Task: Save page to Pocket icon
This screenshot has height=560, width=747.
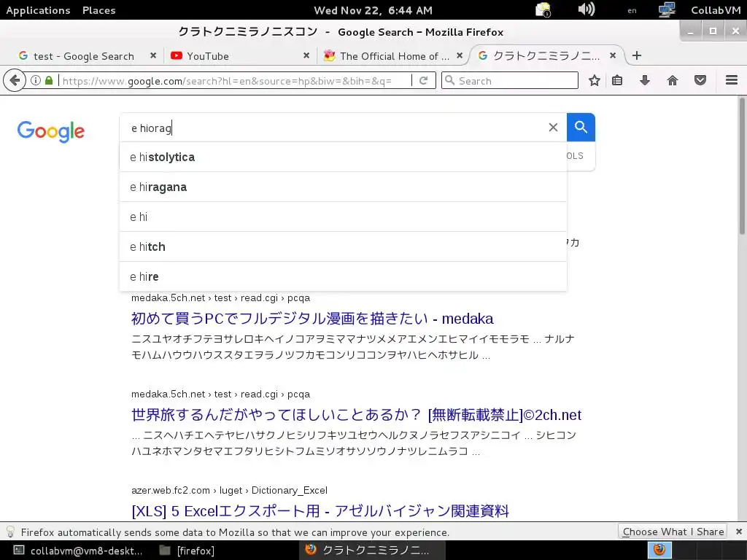Action: coord(700,80)
